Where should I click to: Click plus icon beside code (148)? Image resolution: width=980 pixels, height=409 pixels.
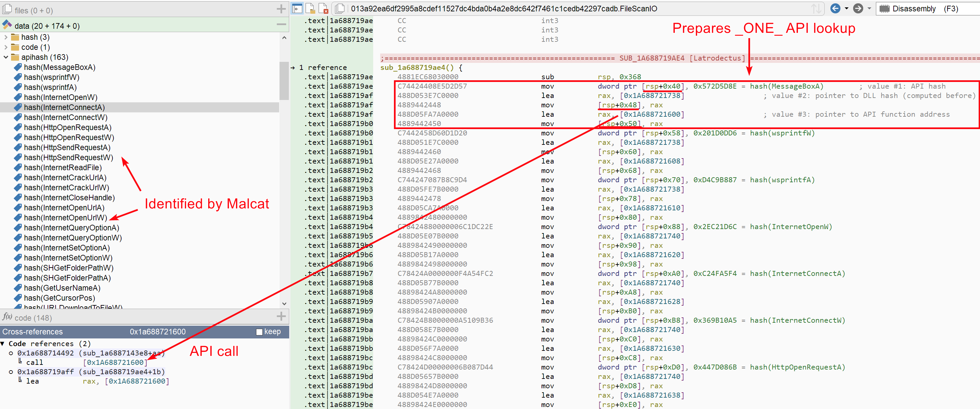click(281, 316)
